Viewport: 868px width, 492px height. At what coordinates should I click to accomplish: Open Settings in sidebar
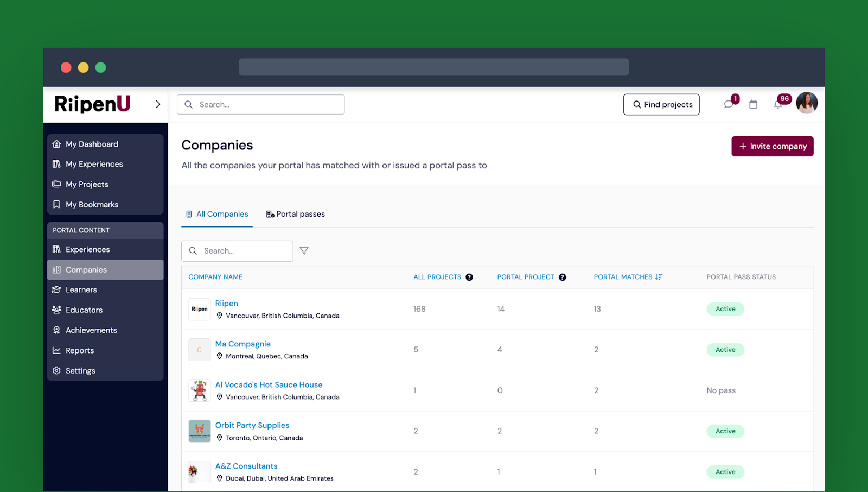click(105, 371)
